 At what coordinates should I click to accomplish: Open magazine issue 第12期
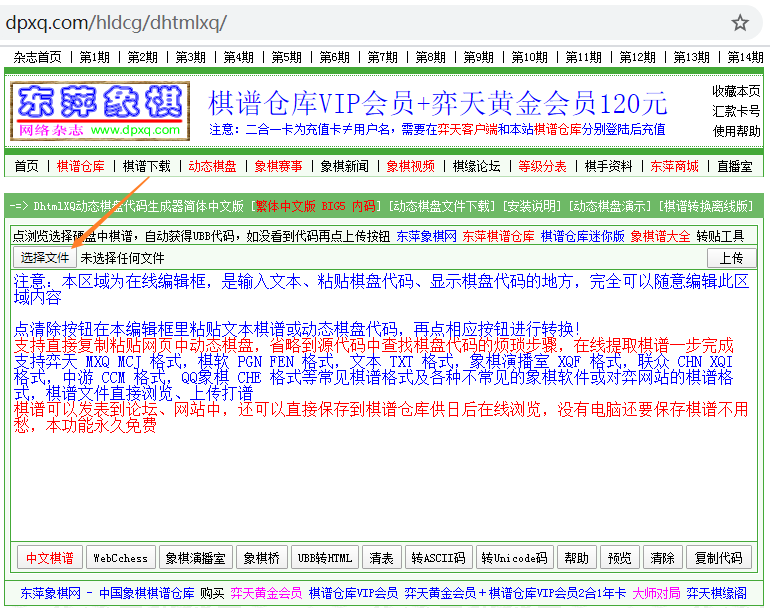click(637, 57)
